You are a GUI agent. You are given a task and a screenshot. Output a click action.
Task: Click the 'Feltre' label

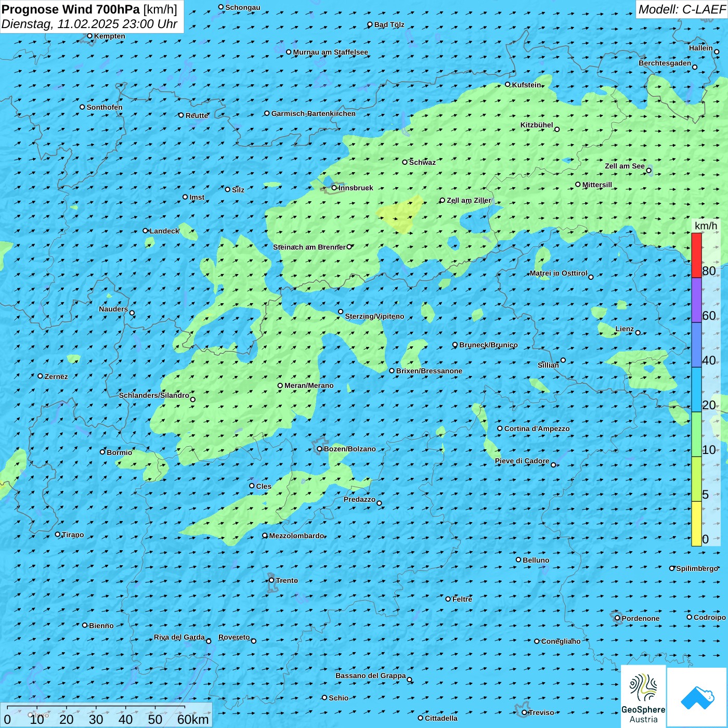[x=462, y=599]
